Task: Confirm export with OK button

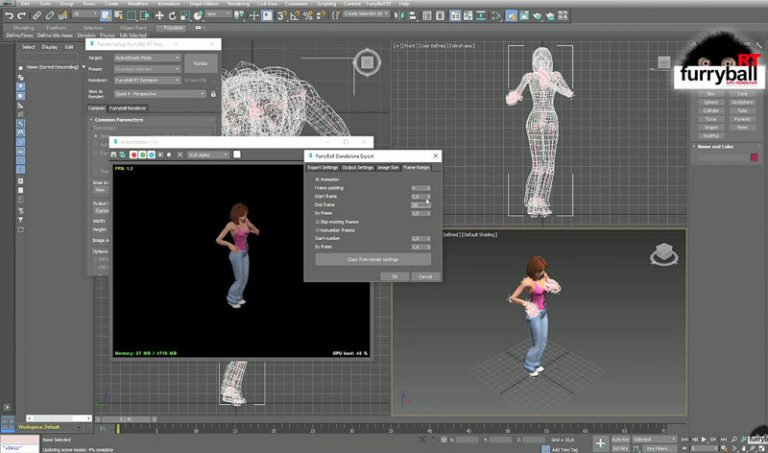Action: (x=394, y=277)
